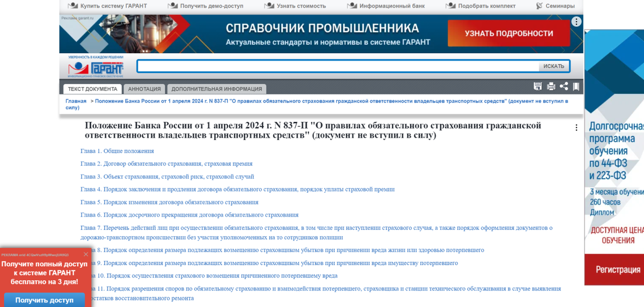Open 'Глава 10. Порядок осуществления страхового возмещения'
The width and height of the screenshot is (644, 307).
[x=209, y=276]
